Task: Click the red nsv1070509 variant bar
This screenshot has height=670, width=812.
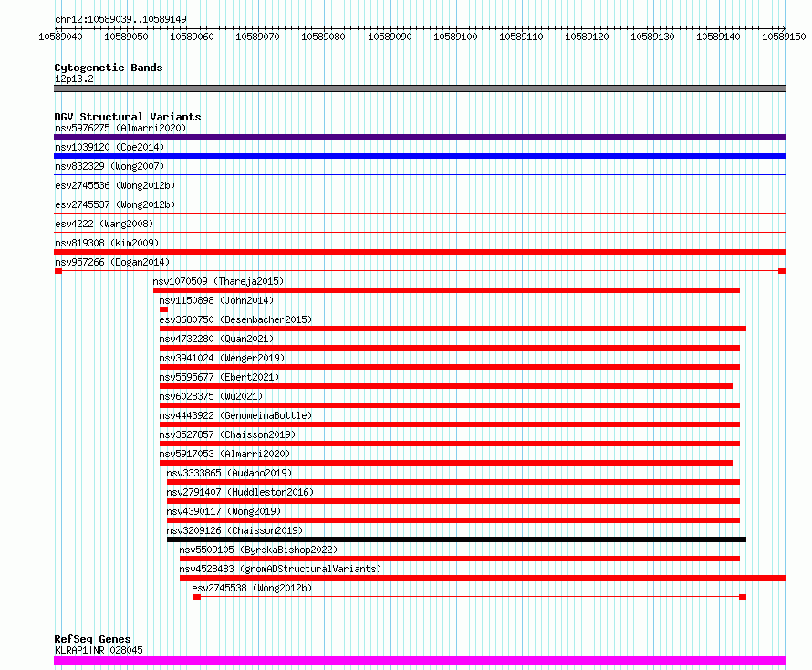Action: [x=446, y=290]
